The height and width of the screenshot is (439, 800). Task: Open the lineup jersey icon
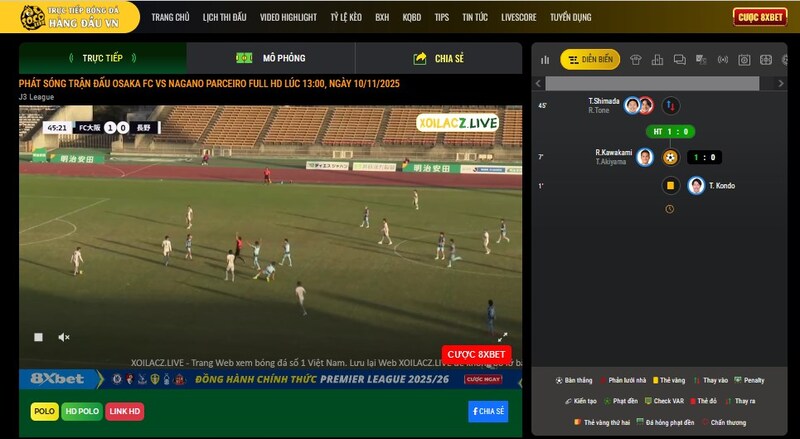coord(636,60)
